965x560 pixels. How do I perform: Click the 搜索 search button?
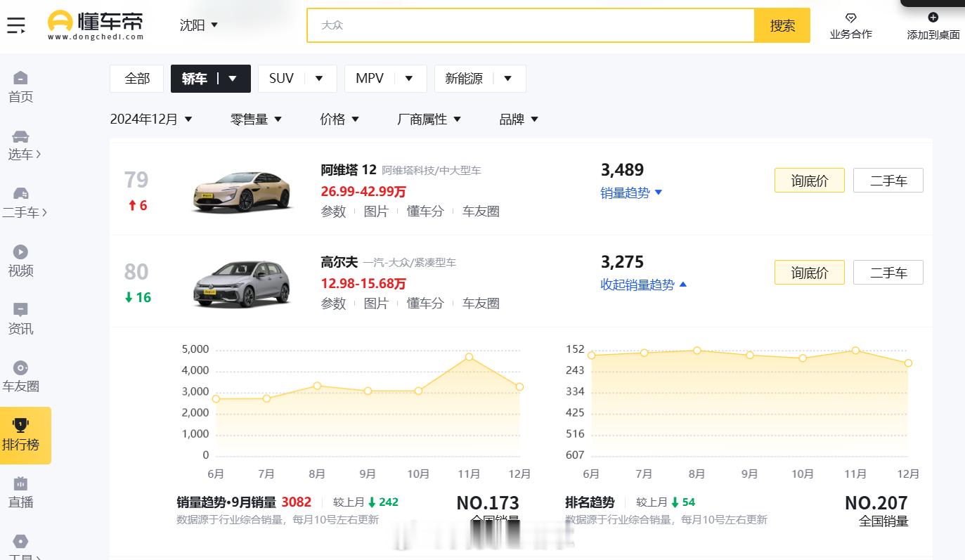point(782,25)
